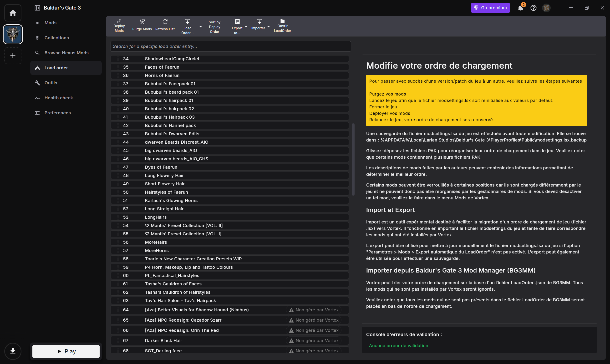610x364 pixels.
Task: Select dwarven Beards Discreet_AIO entry
Action: point(229,142)
